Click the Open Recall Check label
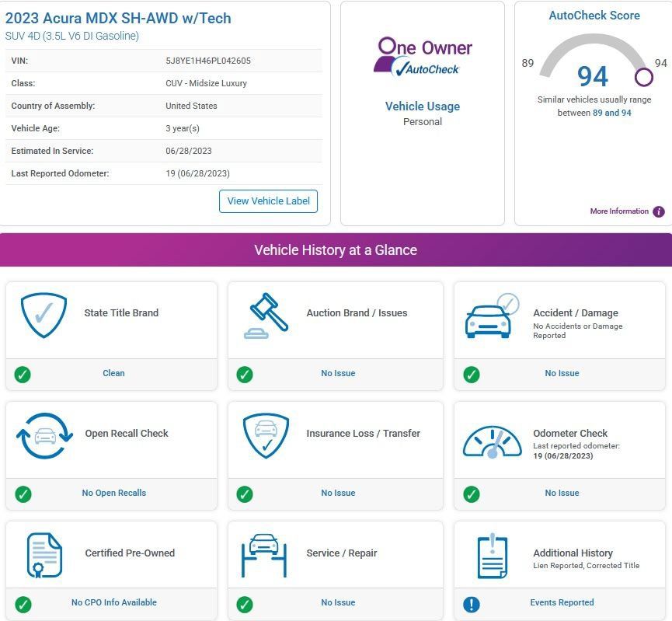The width and height of the screenshot is (672, 621). pyautogui.click(x=127, y=434)
